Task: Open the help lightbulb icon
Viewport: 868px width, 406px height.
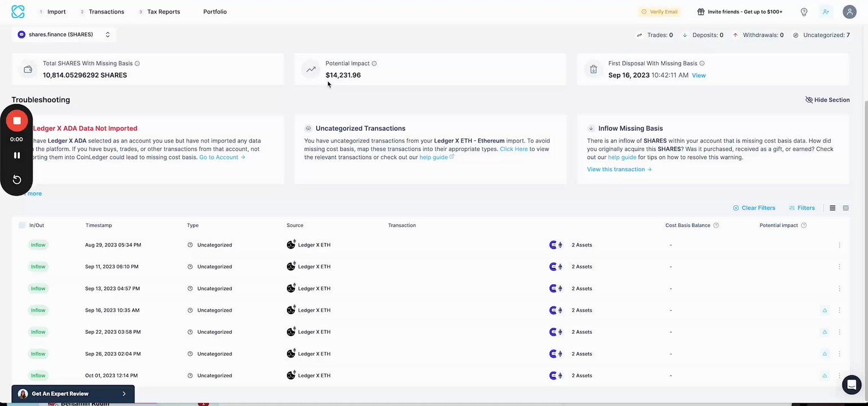Action: (804, 12)
